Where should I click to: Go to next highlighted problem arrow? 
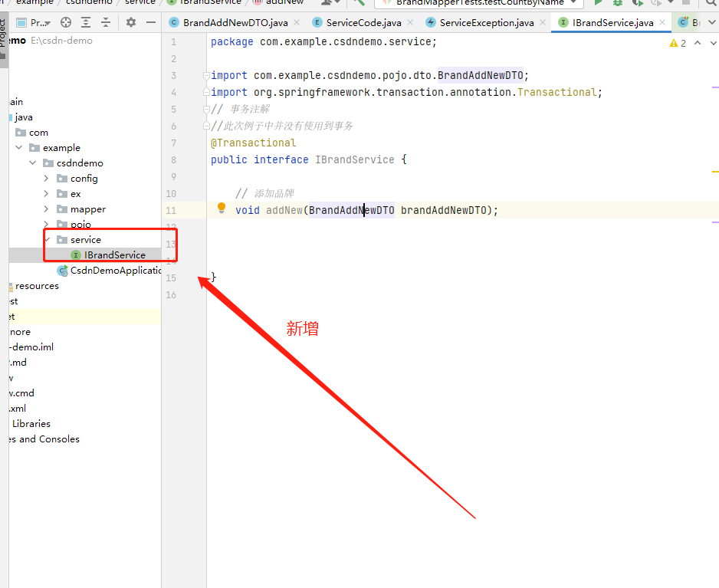pyautogui.click(x=713, y=43)
